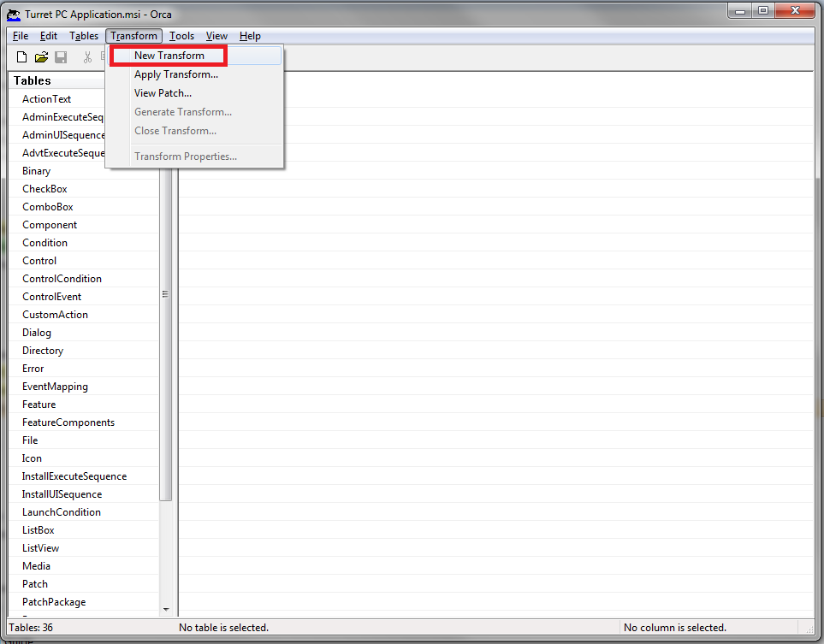This screenshot has height=644, width=824.
Task: Select the InstallExecuteSequence table
Action: coord(74,476)
